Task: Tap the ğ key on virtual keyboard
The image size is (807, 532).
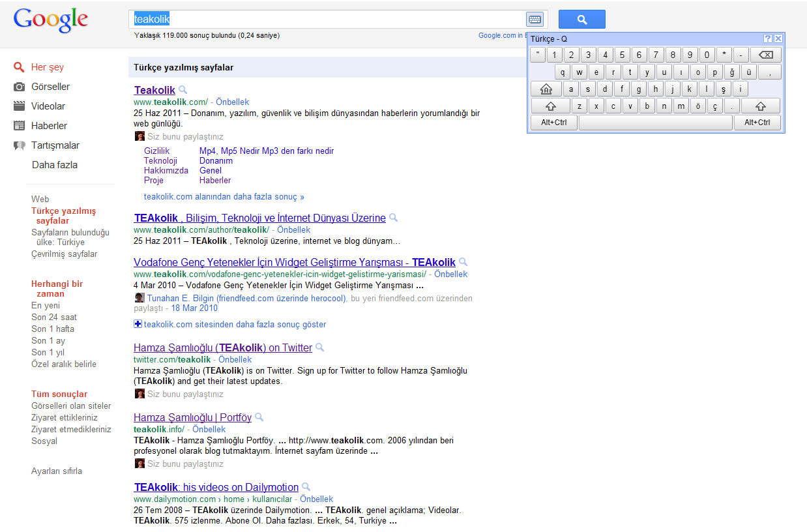Action: pyautogui.click(x=732, y=72)
